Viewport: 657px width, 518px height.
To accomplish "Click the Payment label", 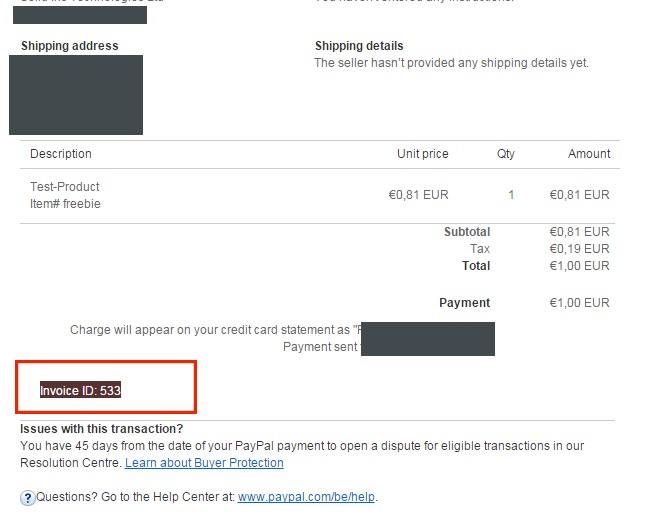I will pyautogui.click(x=464, y=303).
